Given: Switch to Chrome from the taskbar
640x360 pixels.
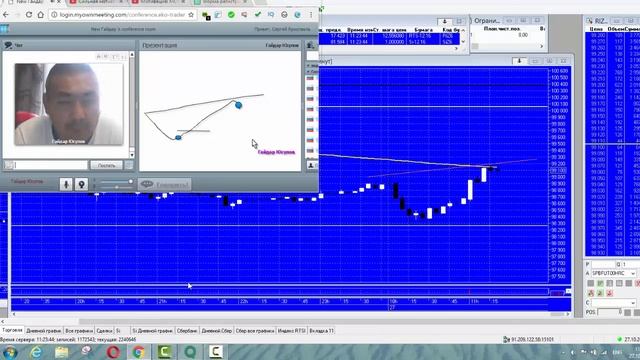Looking at the screenshot, I should click(x=138, y=352).
